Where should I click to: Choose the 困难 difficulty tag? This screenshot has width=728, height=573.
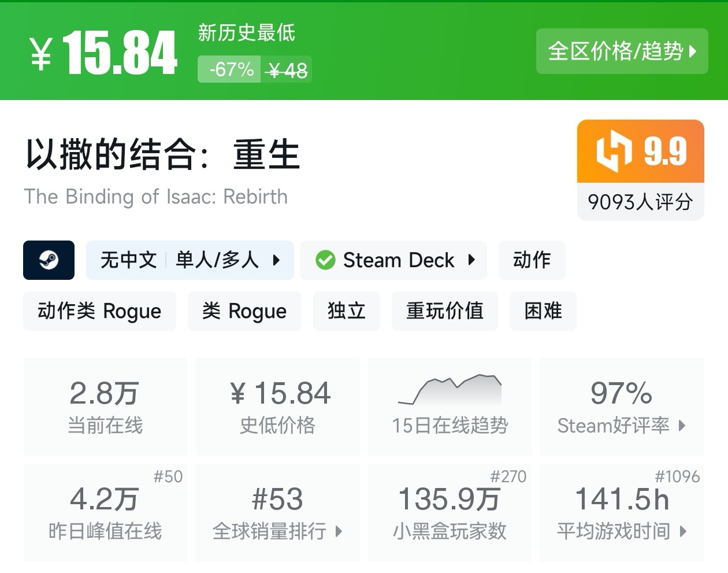pos(543,311)
